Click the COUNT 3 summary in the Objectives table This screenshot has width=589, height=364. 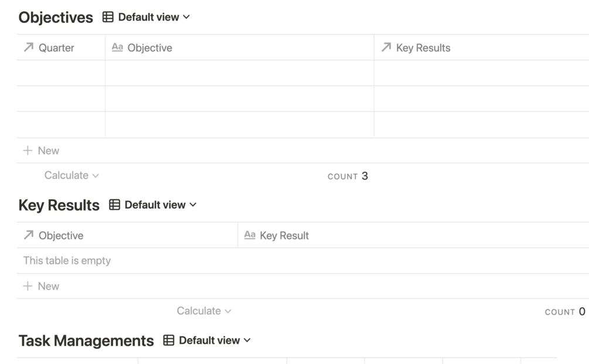[348, 176]
